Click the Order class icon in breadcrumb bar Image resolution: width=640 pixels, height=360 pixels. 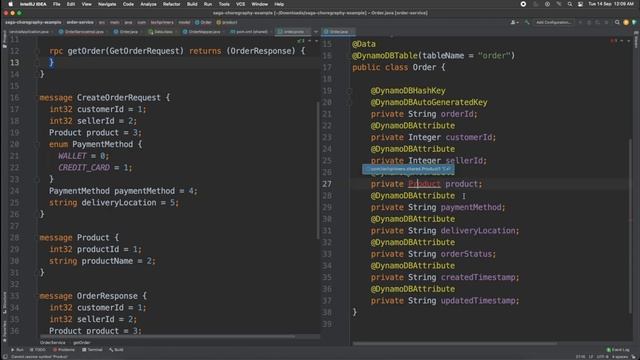point(197,22)
